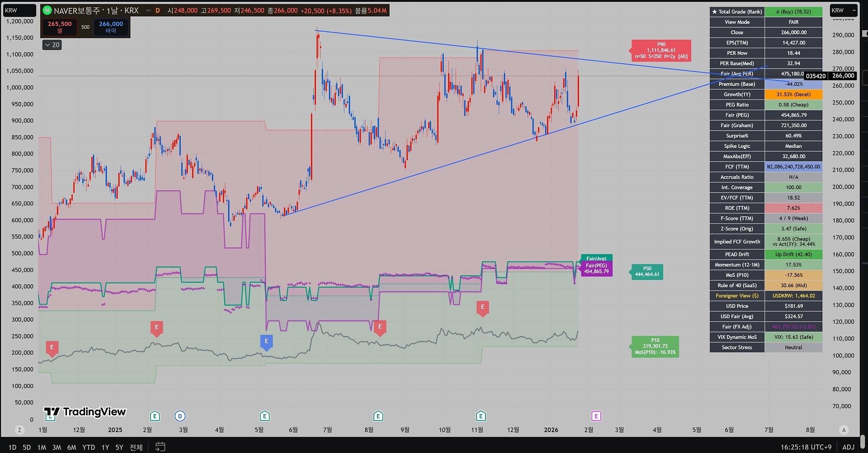Click the blue D dividend icon above 3월
Image resolution: width=868 pixels, height=453 pixels.
(180, 416)
